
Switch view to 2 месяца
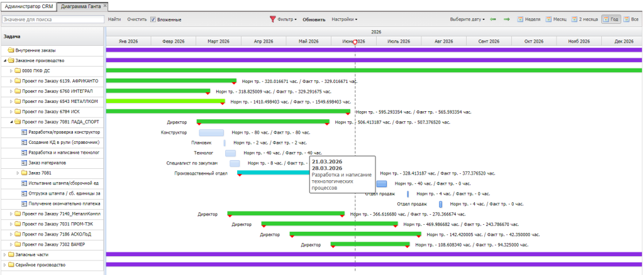[x=584, y=19]
